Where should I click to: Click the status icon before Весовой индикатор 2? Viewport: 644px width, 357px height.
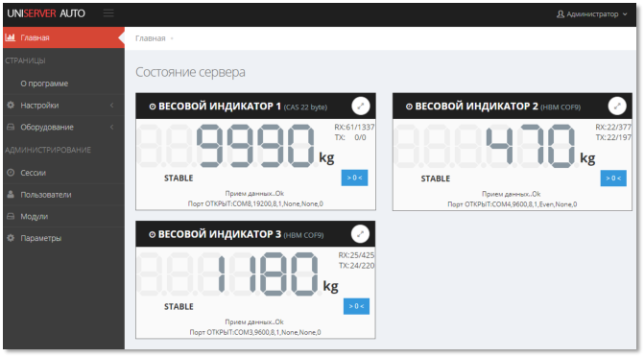click(409, 107)
